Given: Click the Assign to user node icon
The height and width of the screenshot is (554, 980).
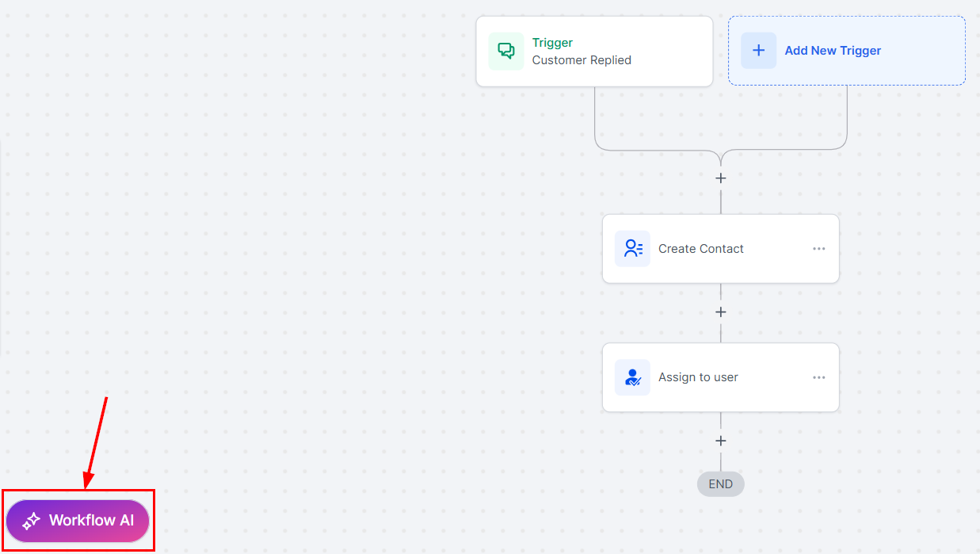Looking at the screenshot, I should (632, 377).
